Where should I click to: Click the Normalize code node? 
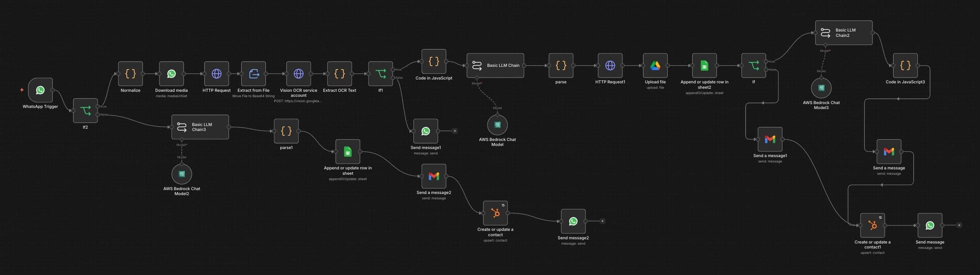coord(130,74)
